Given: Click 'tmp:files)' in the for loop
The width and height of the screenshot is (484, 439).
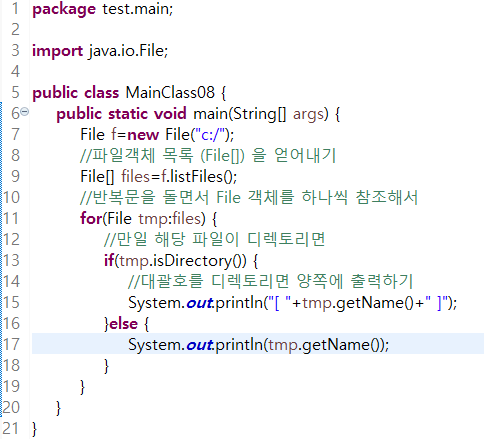Looking at the screenshot, I should [x=172, y=219].
